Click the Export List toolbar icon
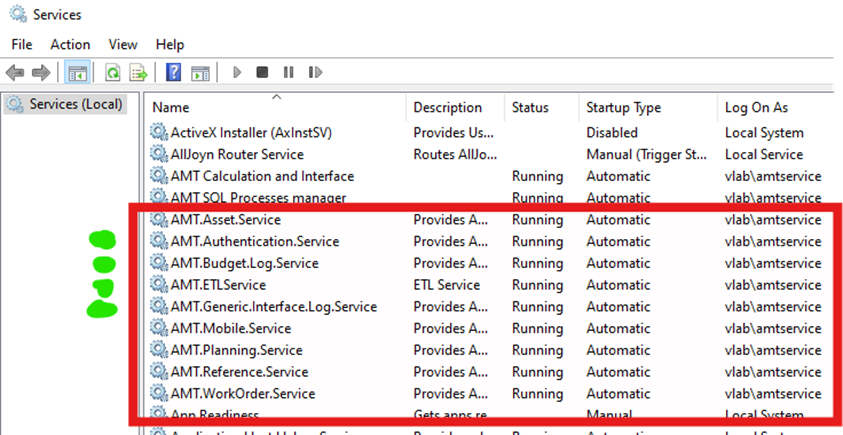Image resolution: width=843 pixels, height=435 pixels. [139, 72]
